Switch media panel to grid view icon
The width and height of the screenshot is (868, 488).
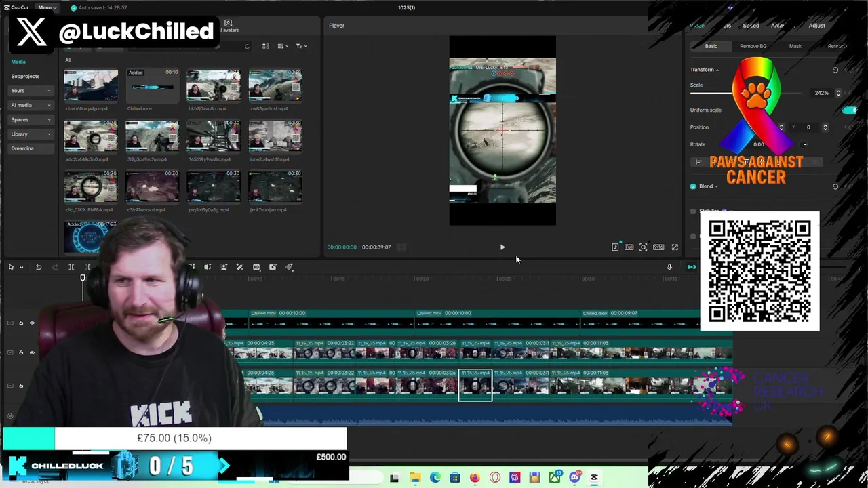click(x=266, y=46)
